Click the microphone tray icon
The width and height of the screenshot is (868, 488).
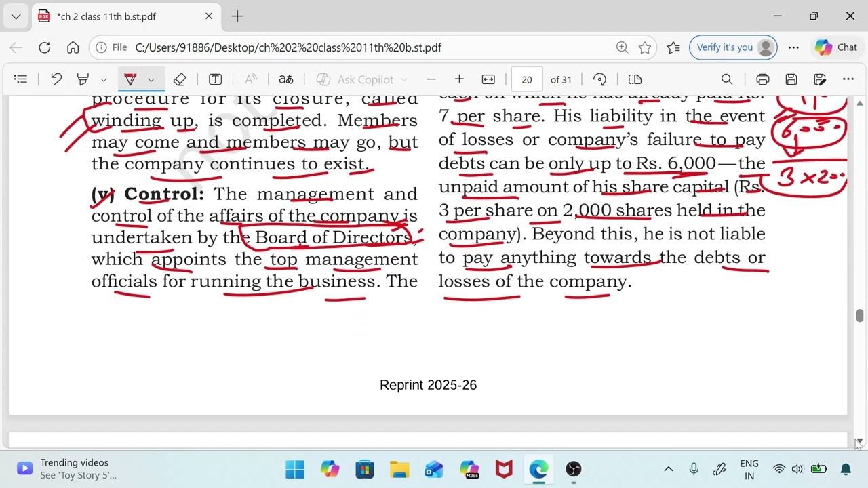coord(694,469)
